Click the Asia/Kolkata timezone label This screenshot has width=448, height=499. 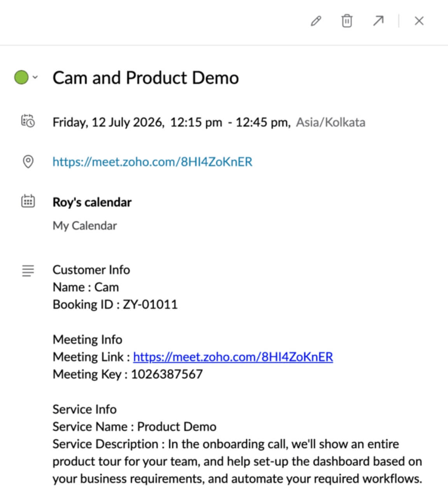point(331,122)
